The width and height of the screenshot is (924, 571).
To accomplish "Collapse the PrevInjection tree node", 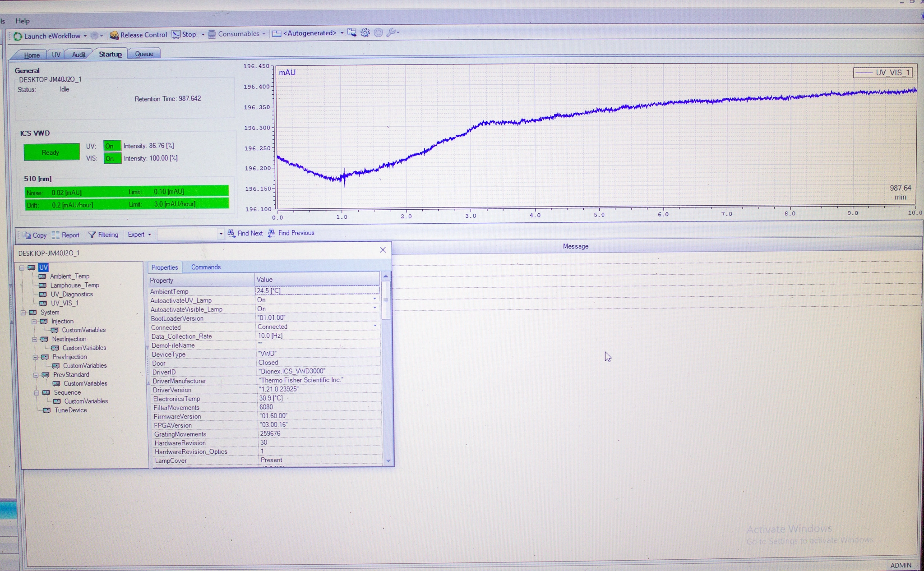I will [x=35, y=357].
